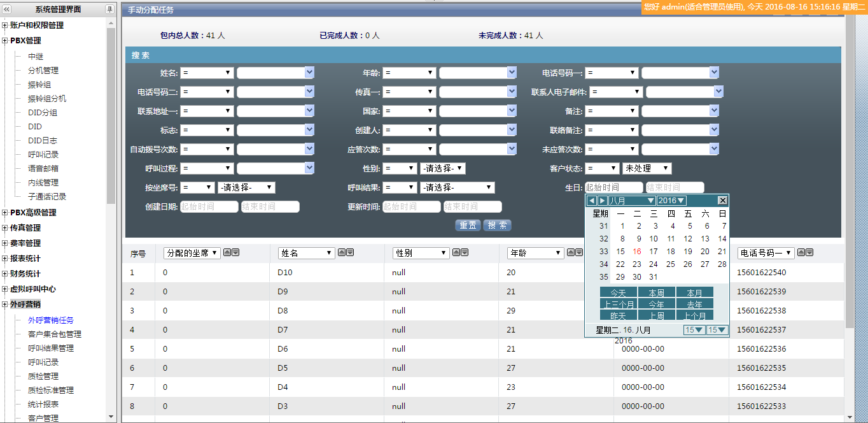868x423 pixels.
Task: Expand the 财务统计 tree node
Action: [5, 274]
